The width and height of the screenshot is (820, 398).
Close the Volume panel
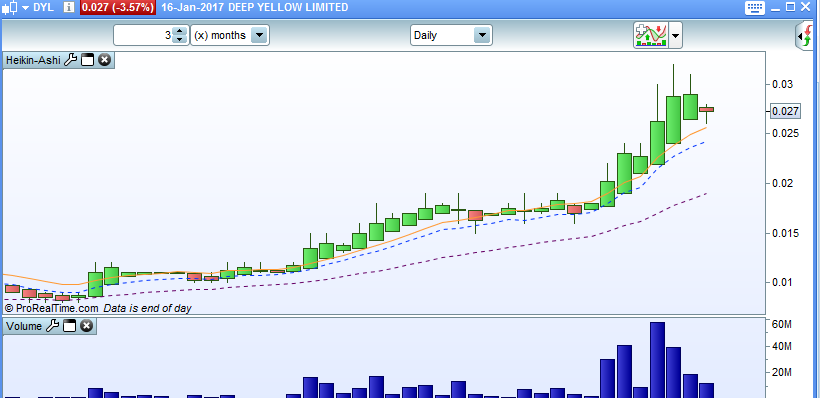pyautogui.click(x=86, y=326)
